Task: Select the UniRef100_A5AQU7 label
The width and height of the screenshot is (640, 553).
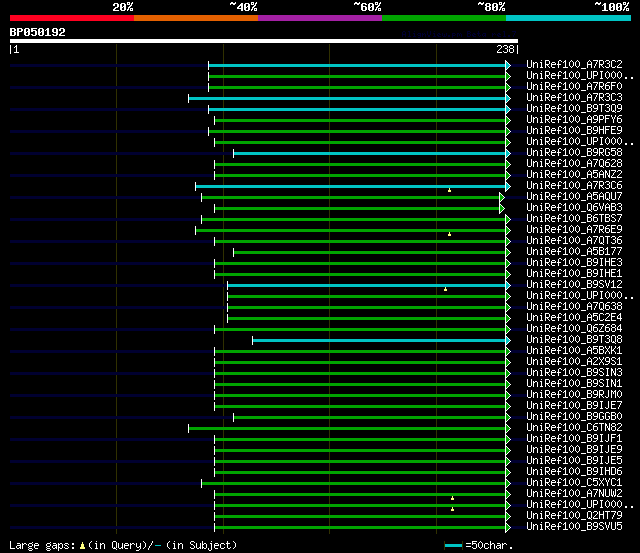Action: click(574, 197)
